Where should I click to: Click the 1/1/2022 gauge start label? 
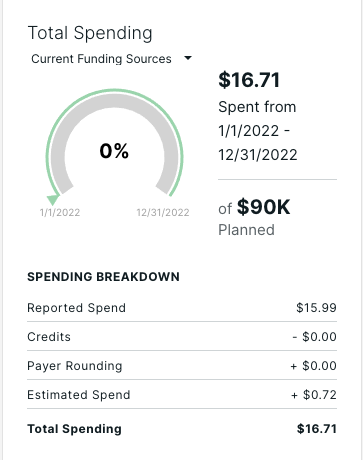tap(60, 212)
